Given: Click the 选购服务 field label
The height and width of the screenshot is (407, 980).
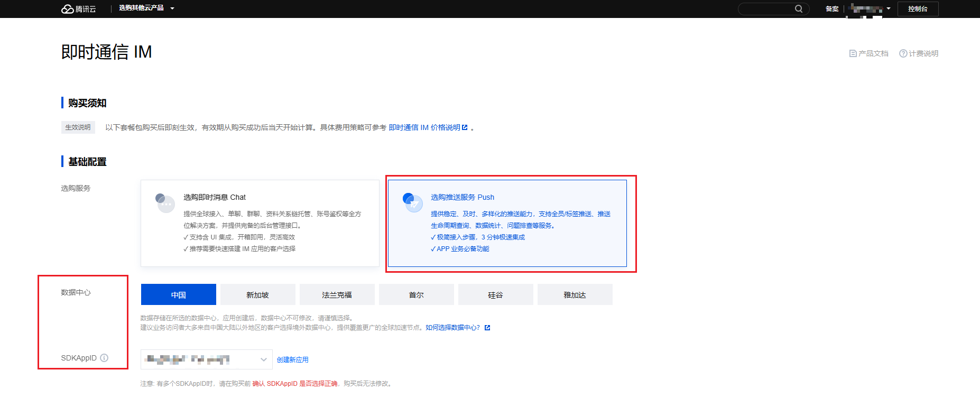Looking at the screenshot, I should point(76,188).
